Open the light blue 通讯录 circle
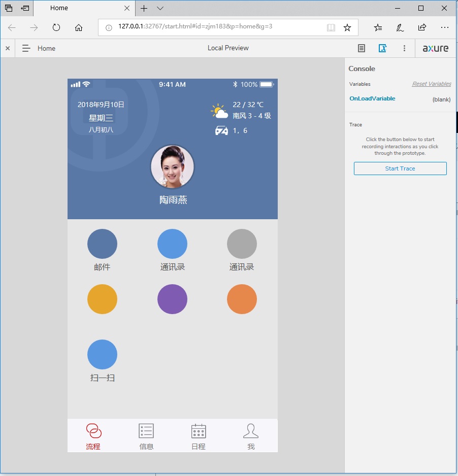The height and width of the screenshot is (476, 458). coord(172,244)
